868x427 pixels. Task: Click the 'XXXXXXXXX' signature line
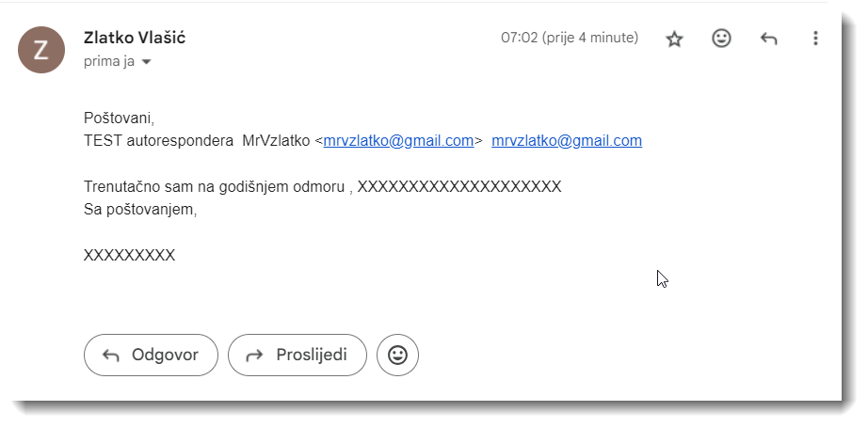pos(130,256)
